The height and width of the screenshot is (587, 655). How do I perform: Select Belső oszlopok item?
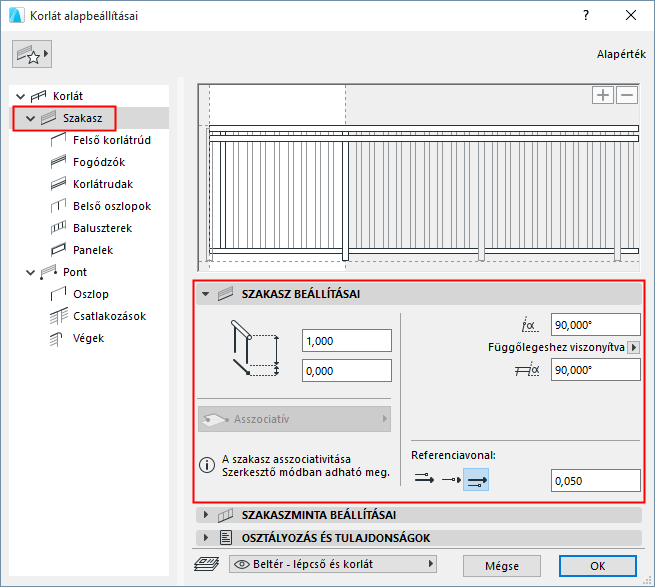click(112, 206)
